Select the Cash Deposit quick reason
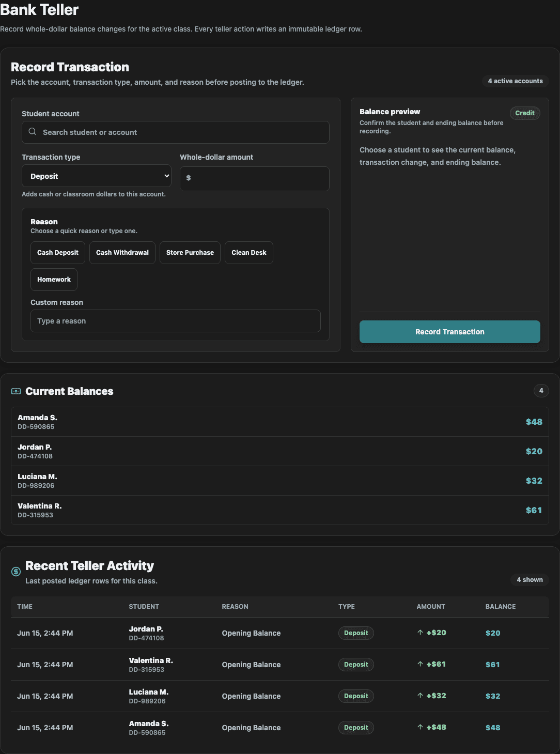The height and width of the screenshot is (754, 560). pos(58,253)
